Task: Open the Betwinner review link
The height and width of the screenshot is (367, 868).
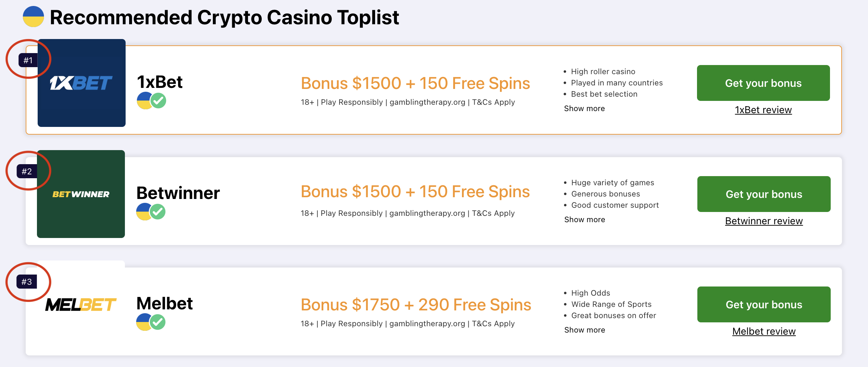Action: [x=764, y=221]
